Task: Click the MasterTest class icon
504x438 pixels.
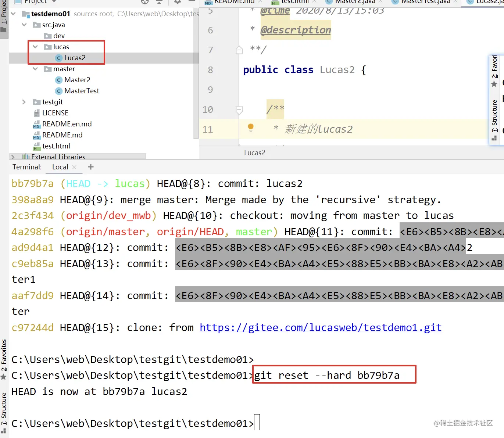Action: (58, 91)
